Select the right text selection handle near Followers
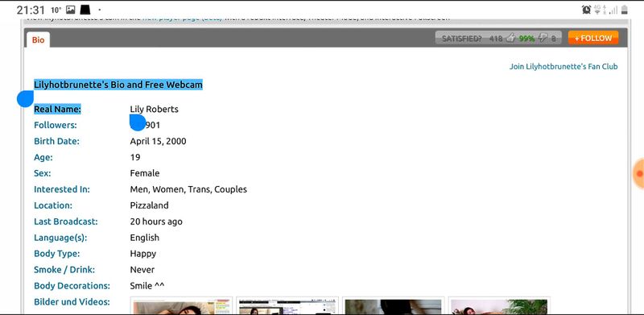 tap(138, 122)
